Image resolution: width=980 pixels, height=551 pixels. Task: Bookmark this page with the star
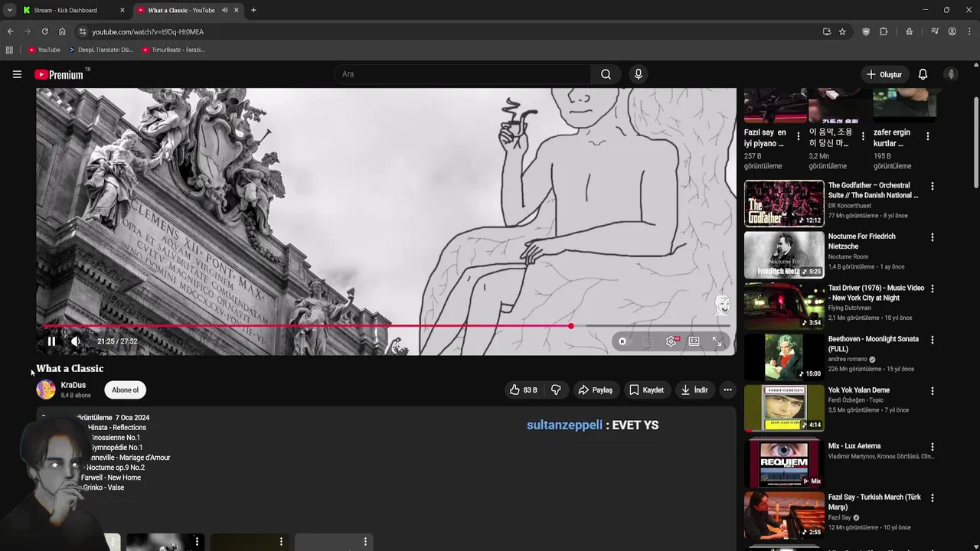[x=842, y=31]
